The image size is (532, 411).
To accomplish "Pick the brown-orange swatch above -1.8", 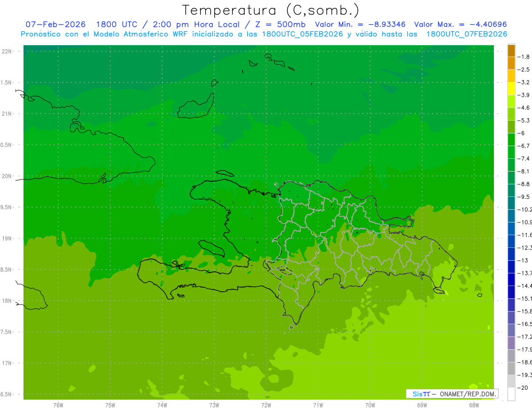I will (x=511, y=51).
